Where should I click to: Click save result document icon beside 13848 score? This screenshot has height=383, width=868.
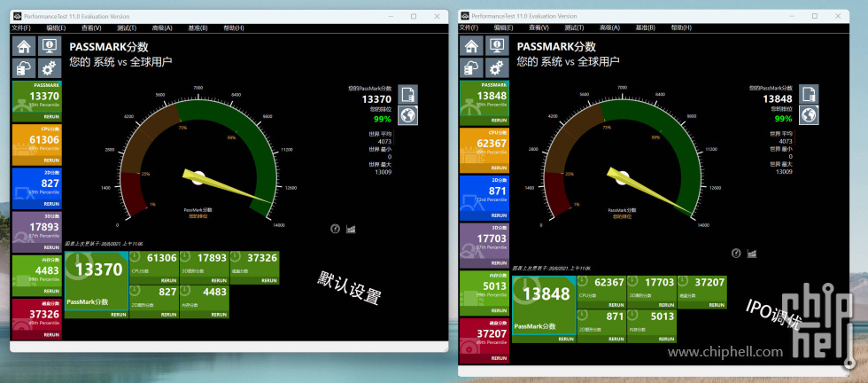pos(809,94)
